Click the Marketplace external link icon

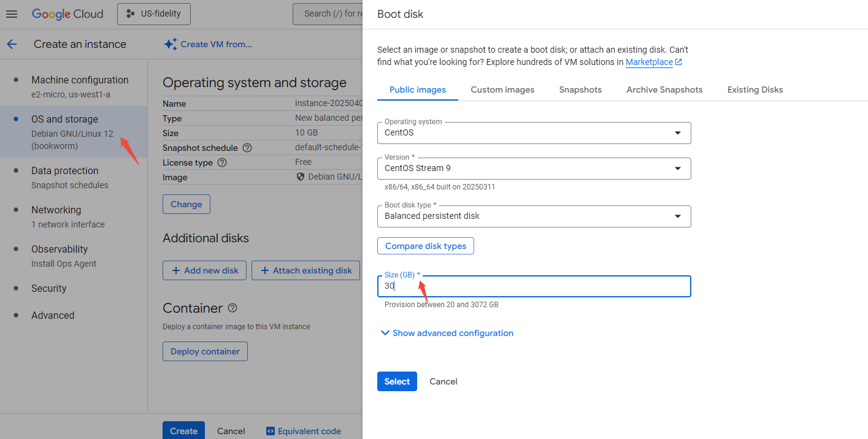678,62
